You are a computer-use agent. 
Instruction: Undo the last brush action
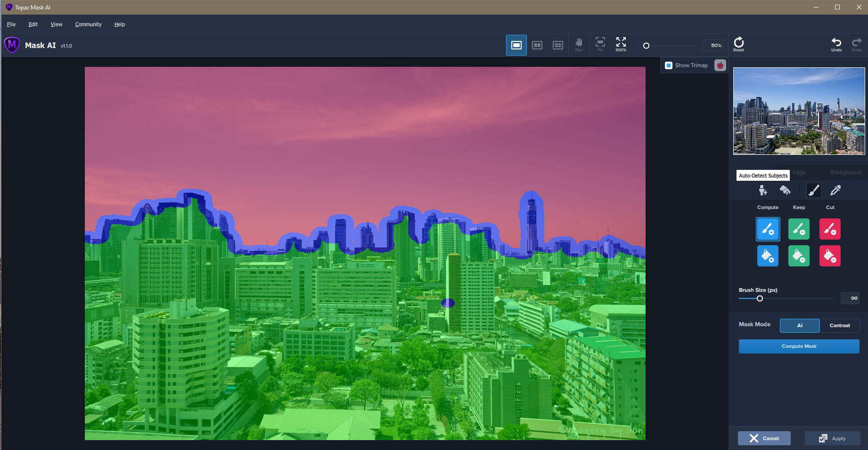(x=836, y=44)
